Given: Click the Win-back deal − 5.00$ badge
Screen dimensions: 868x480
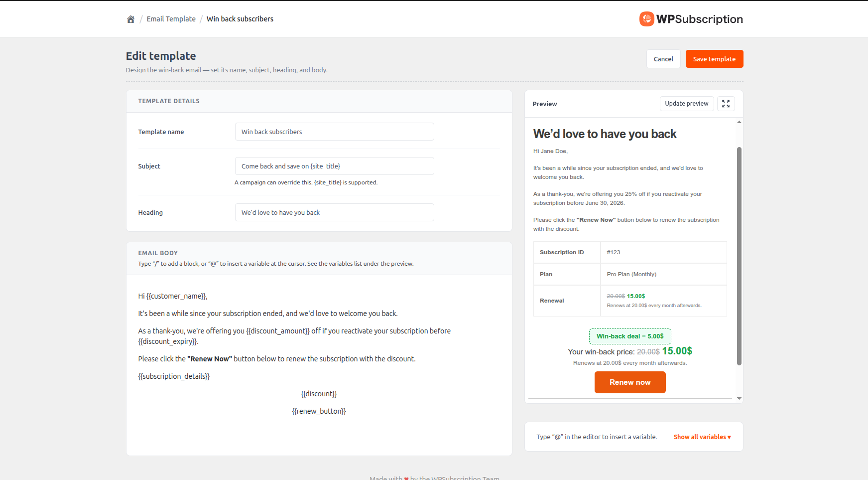Looking at the screenshot, I should point(630,336).
